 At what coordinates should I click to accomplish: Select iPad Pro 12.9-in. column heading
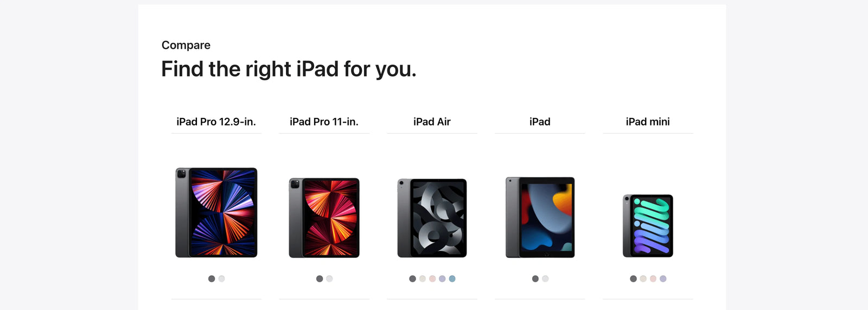(x=216, y=122)
